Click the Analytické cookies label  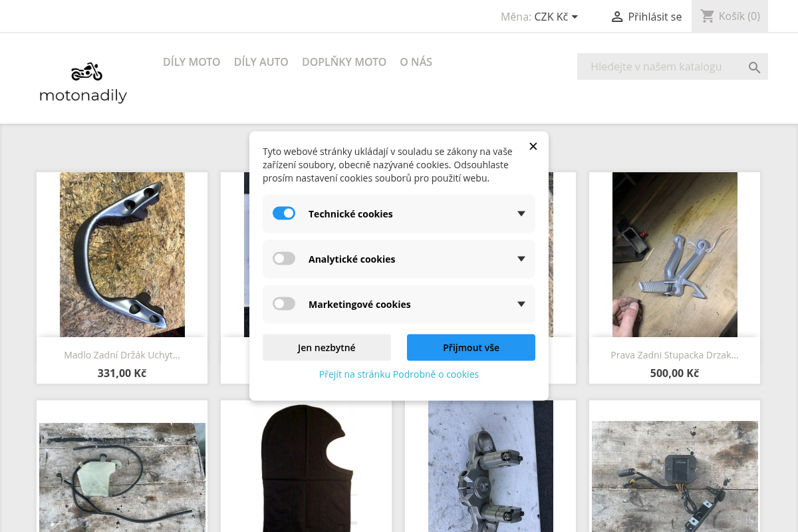pos(352,259)
